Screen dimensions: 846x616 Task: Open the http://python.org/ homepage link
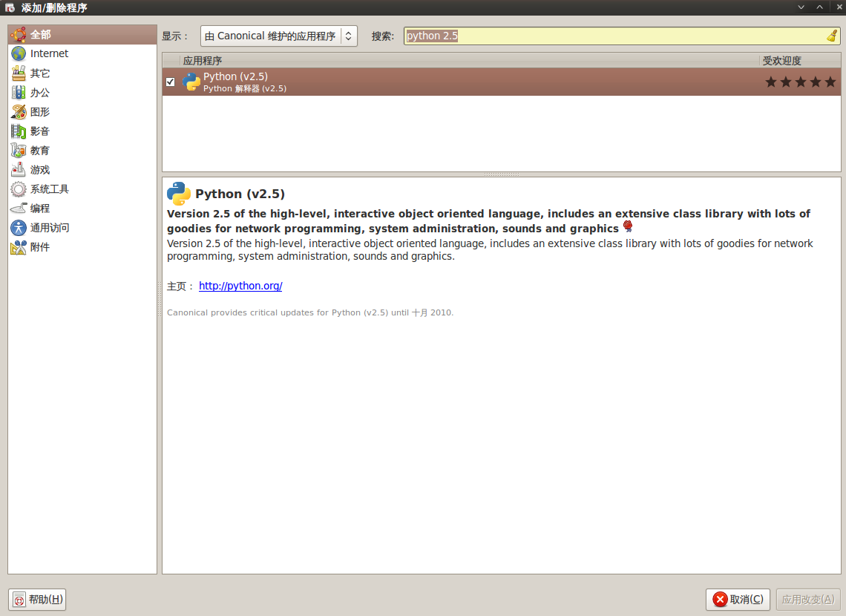click(240, 286)
